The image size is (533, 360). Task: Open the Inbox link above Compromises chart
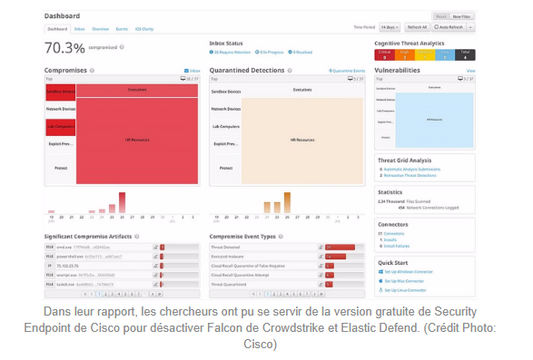tap(192, 71)
